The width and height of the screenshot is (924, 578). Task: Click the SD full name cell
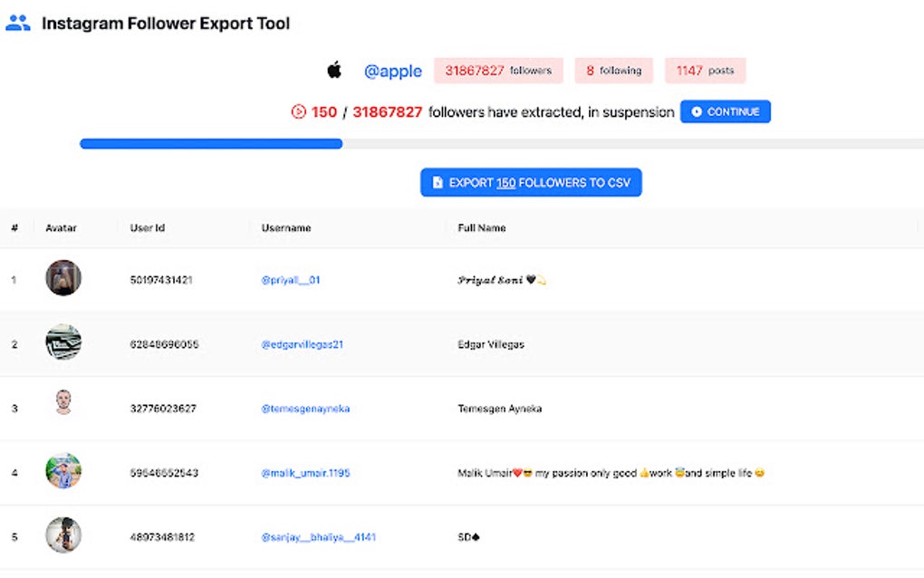click(x=468, y=536)
